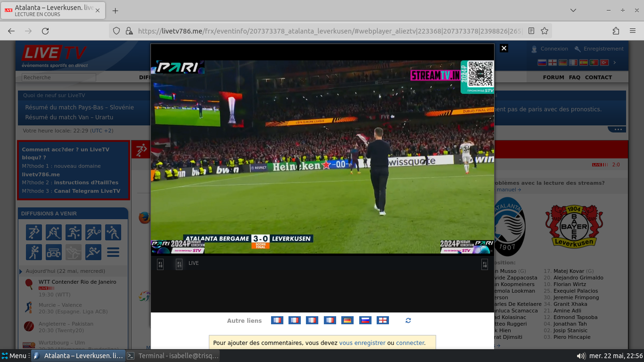The width and height of the screenshot is (644, 362).
Task: Open the Connexion login link
Action: [554, 49]
